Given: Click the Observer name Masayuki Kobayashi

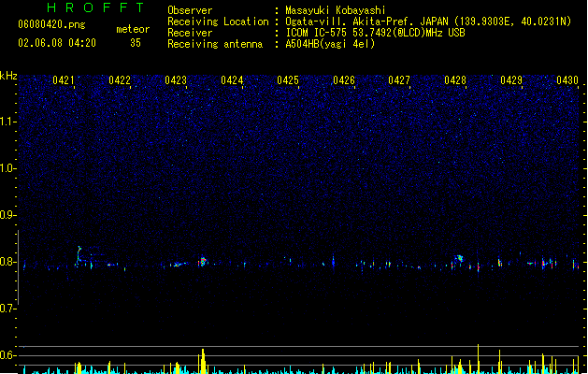Looking at the screenshot, I should 336,10.
